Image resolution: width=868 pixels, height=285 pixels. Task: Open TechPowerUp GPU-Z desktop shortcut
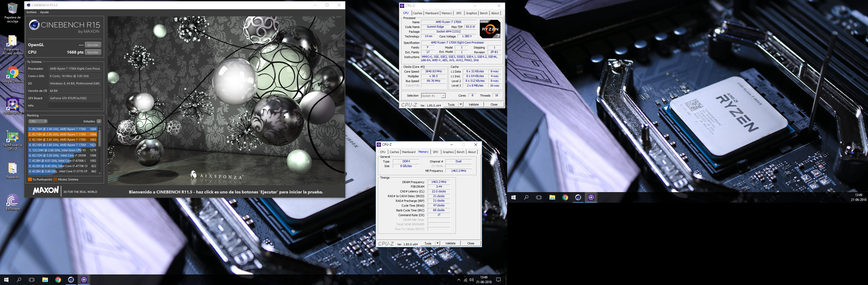pos(12,141)
